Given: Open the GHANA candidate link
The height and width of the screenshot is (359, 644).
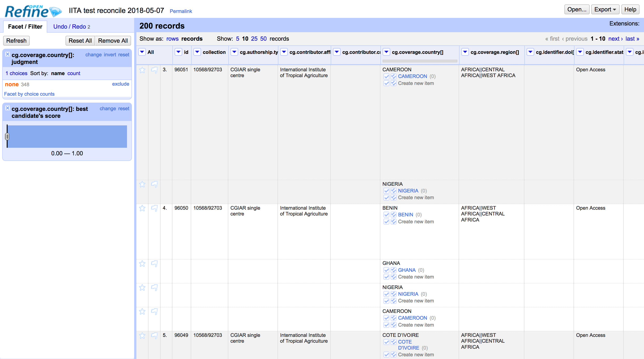Looking at the screenshot, I should [x=407, y=270].
